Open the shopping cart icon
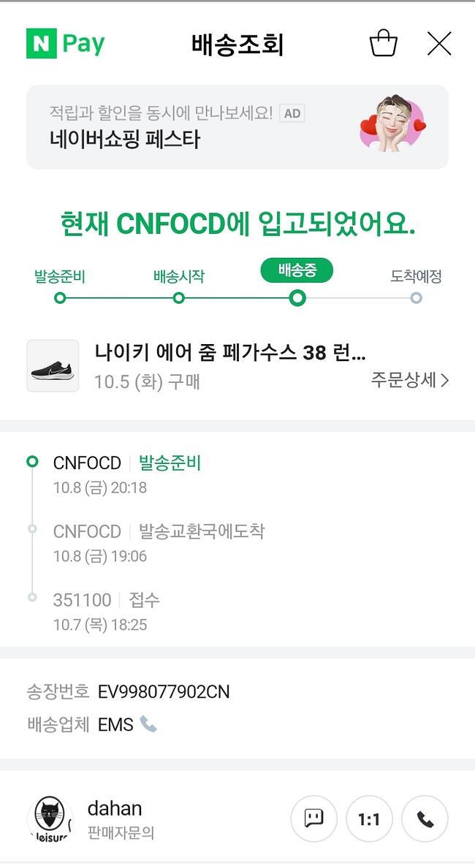The image size is (475, 868). (x=383, y=43)
